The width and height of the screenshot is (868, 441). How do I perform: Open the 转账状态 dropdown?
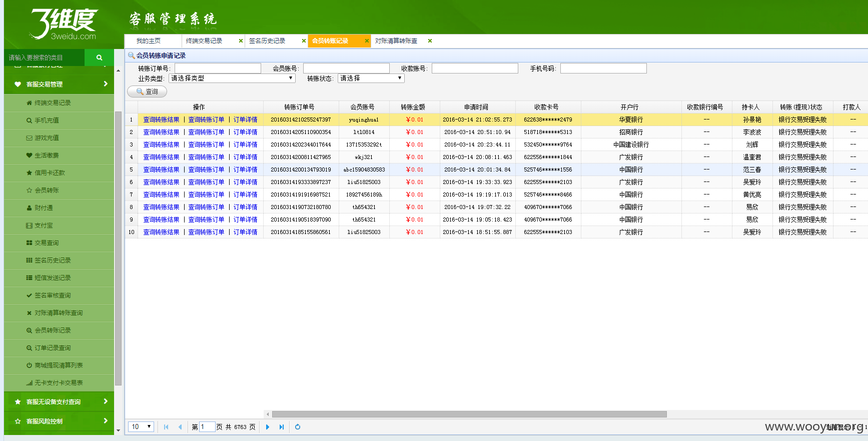click(x=371, y=78)
